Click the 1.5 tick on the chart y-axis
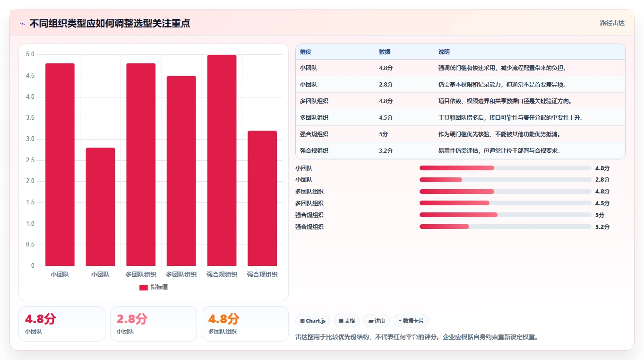Image resolution: width=644 pixels, height=360 pixels. (30, 202)
